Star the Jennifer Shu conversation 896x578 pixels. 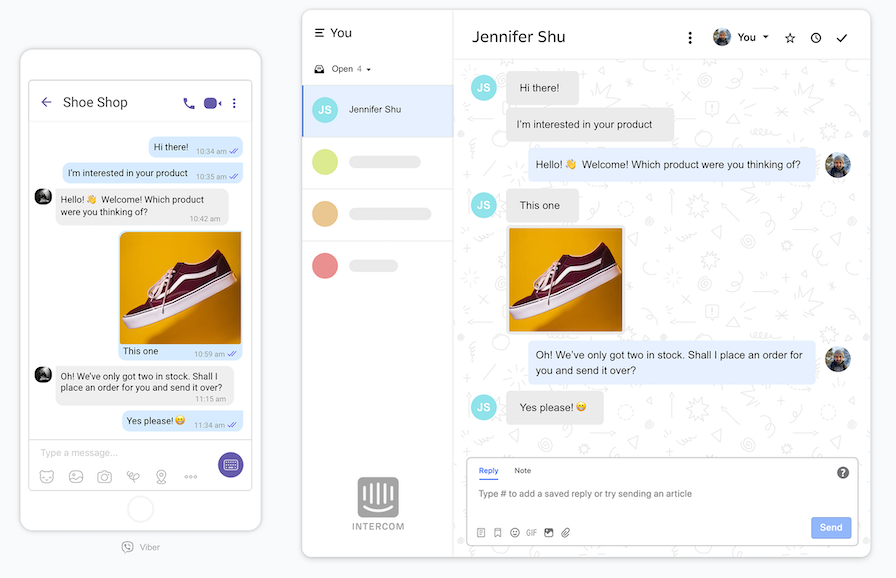(789, 37)
